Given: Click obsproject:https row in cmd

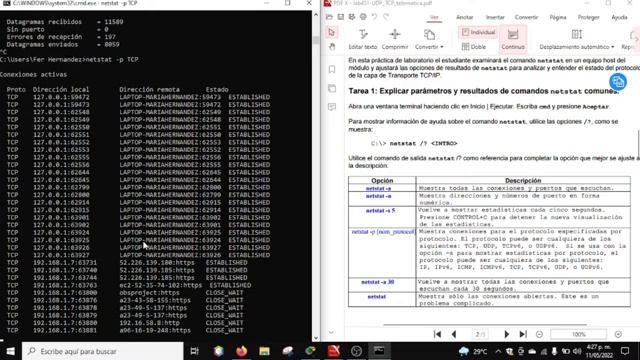Looking at the screenshot, I should 124,293.
